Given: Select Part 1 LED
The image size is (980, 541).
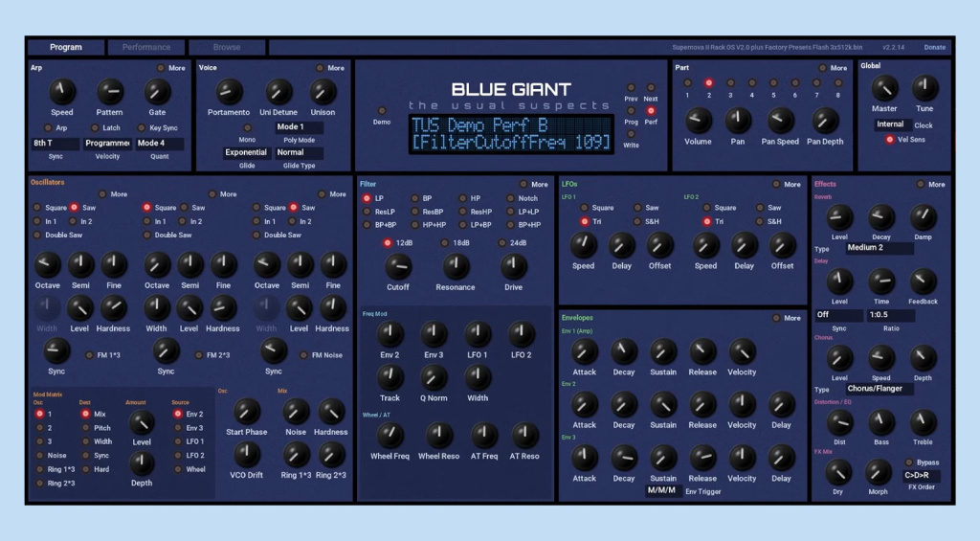Looking at the screenshot, I should coord(687,82).
